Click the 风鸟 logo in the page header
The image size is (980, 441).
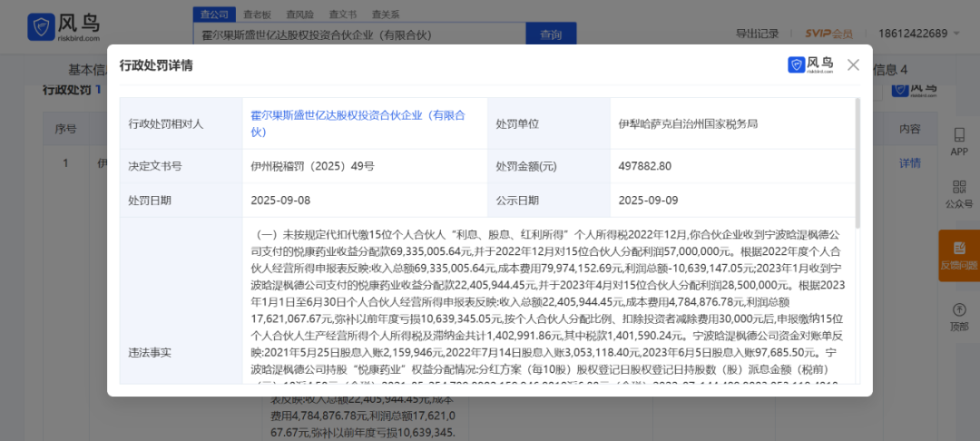point(64,27)
